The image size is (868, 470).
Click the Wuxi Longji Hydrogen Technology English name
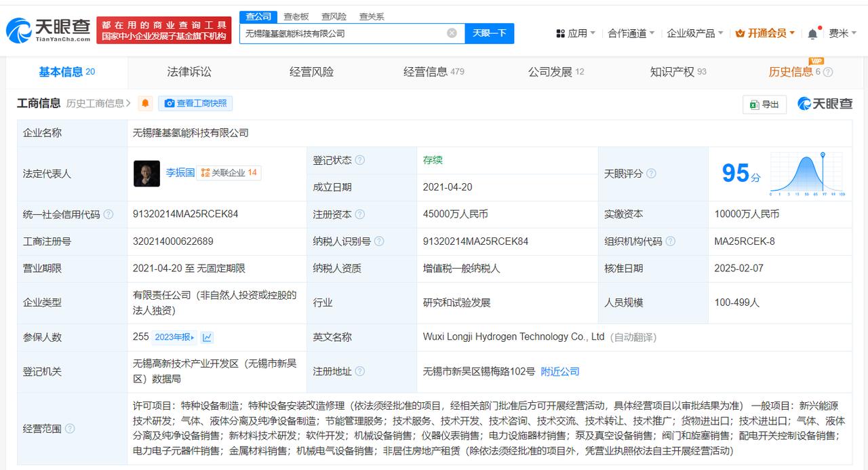513,337
